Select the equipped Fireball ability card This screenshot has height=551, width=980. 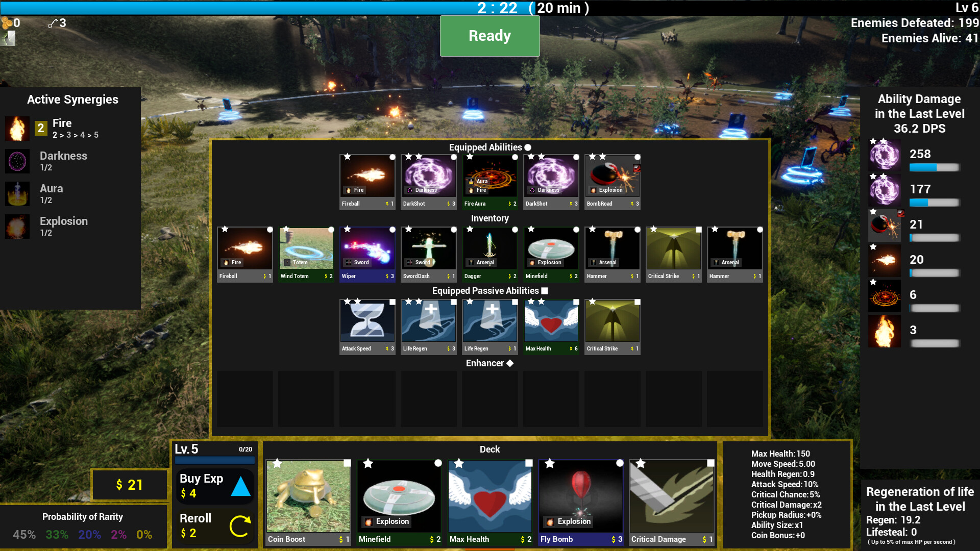[x=367, y=182]
